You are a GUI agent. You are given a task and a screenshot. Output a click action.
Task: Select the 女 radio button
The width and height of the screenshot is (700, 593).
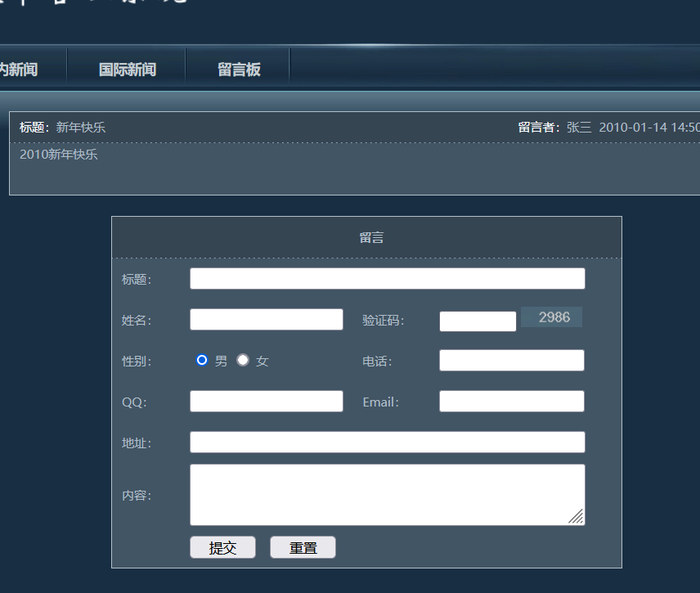point(243,360)
